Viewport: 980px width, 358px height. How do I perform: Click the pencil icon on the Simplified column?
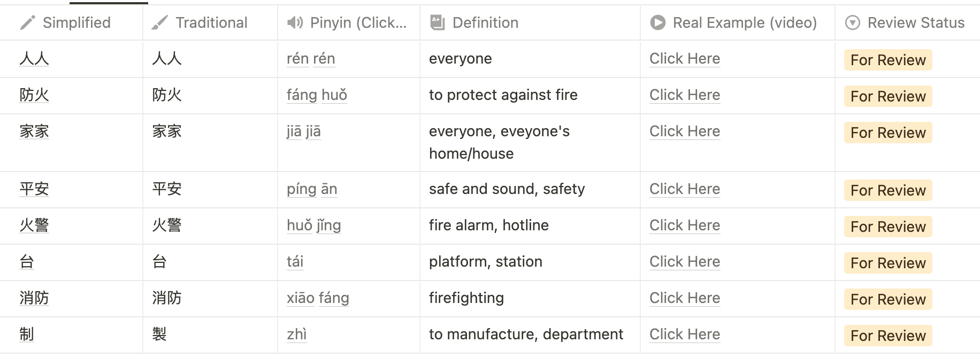26,22
